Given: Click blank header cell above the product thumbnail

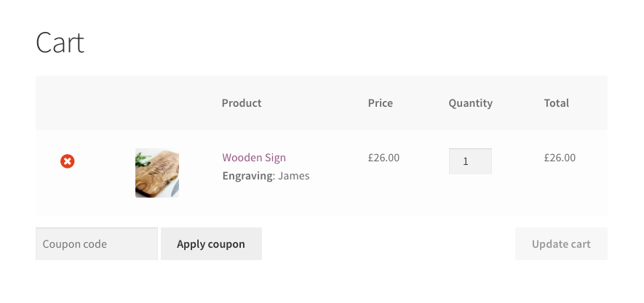Looking at the screenshot, I should tap(156, 103).
